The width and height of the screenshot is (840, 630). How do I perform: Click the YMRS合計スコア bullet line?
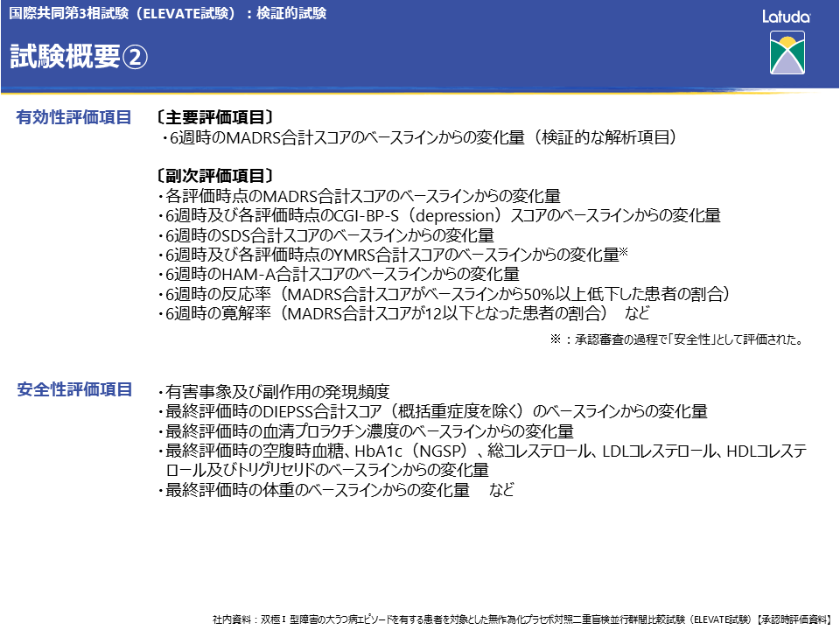pos(394,255)
